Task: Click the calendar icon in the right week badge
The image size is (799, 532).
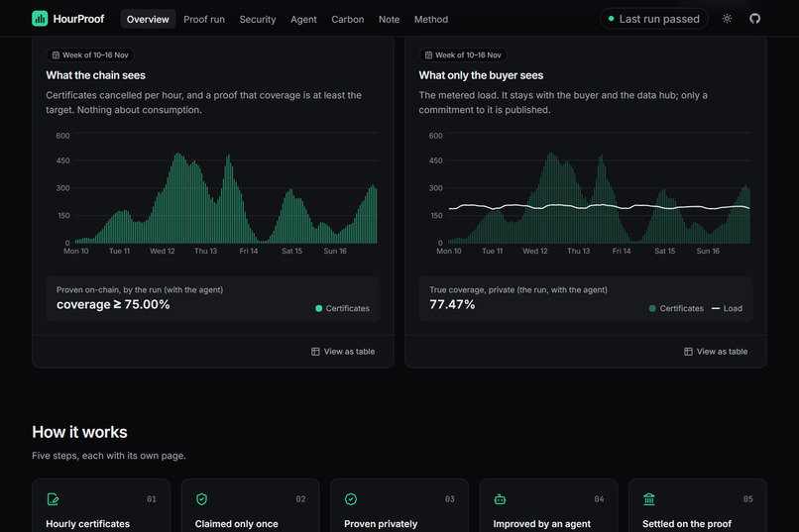Action: coord(428,54)
